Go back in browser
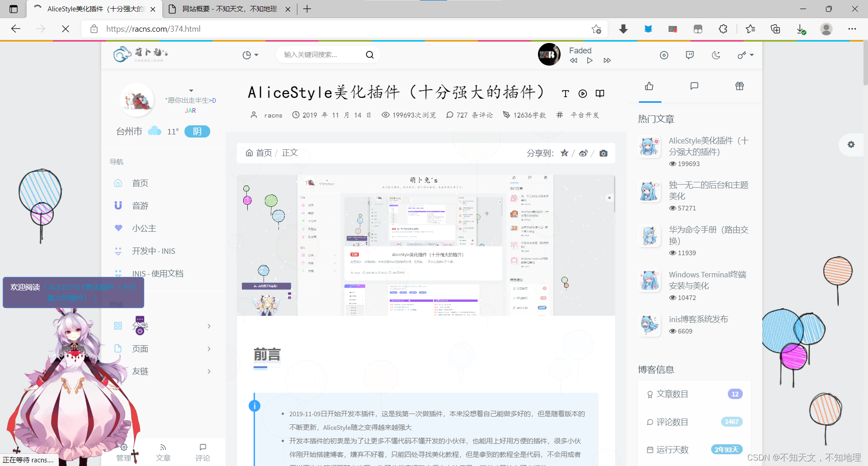 pos(16,29)
